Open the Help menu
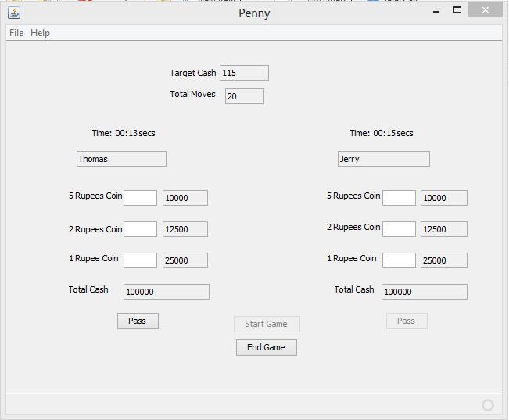The width and height of the screenshot is (509, 420). click(40, 33)
